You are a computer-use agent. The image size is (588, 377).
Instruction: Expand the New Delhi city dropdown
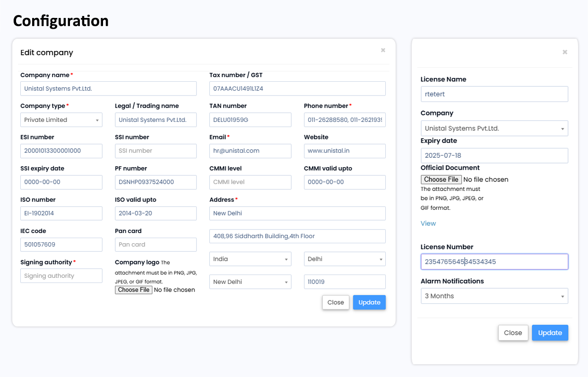pyautogui.click(x=250, y=282)
